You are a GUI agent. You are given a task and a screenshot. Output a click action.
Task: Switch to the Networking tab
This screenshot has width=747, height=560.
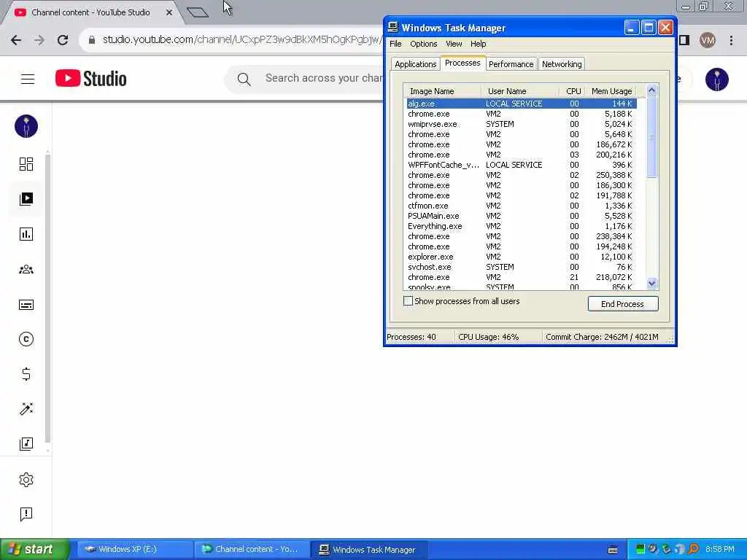[x=562, y=64]
